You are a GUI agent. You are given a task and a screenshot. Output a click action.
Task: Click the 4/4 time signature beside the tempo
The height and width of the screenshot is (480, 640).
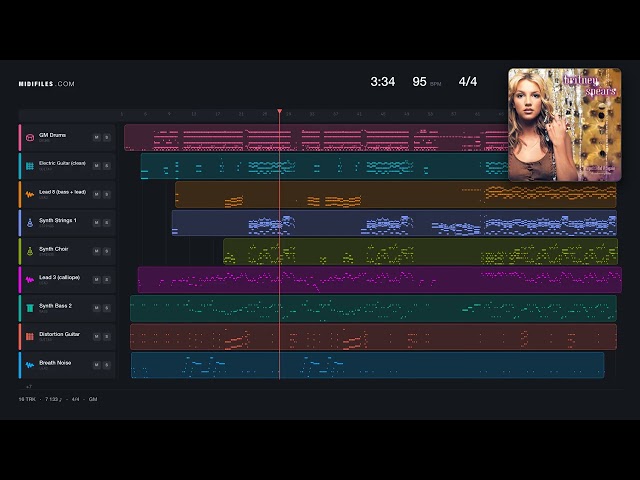[468, 82]
